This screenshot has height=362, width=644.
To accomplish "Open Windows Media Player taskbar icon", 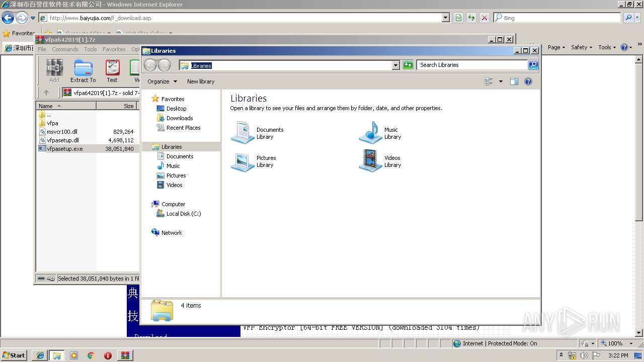I will click(x=74, y=355).
